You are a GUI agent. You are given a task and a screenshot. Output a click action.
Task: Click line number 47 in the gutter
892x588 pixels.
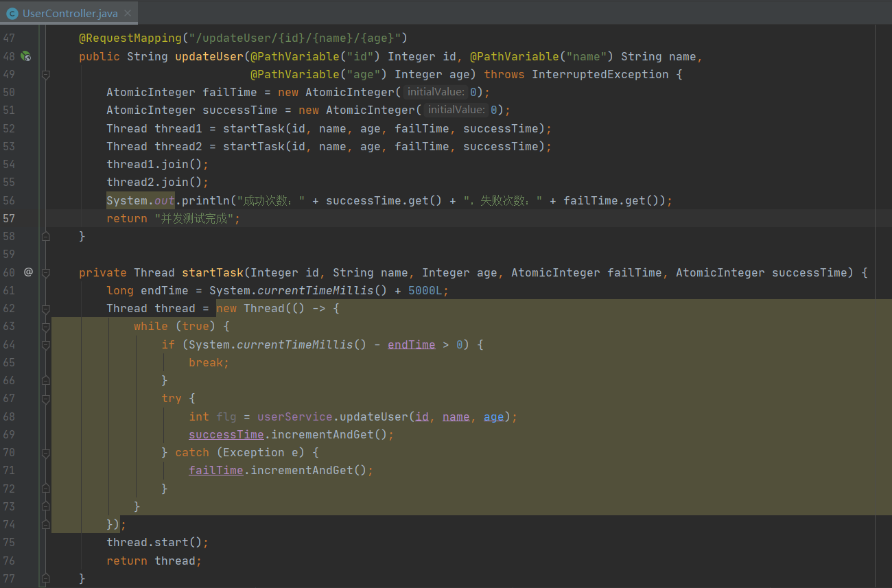(x=9, y=38)
